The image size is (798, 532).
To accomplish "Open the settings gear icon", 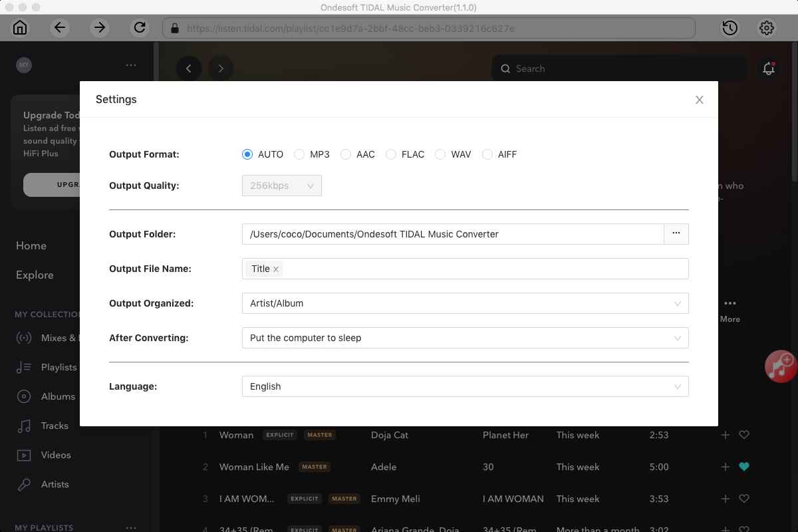I will tap(767, 28).
